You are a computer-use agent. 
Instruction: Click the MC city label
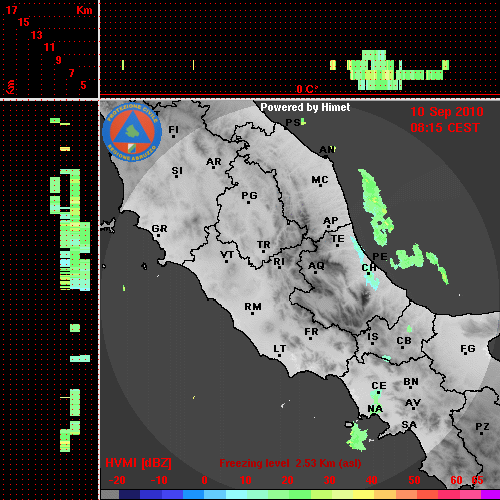pyautogui.click(x=320, y=180)
